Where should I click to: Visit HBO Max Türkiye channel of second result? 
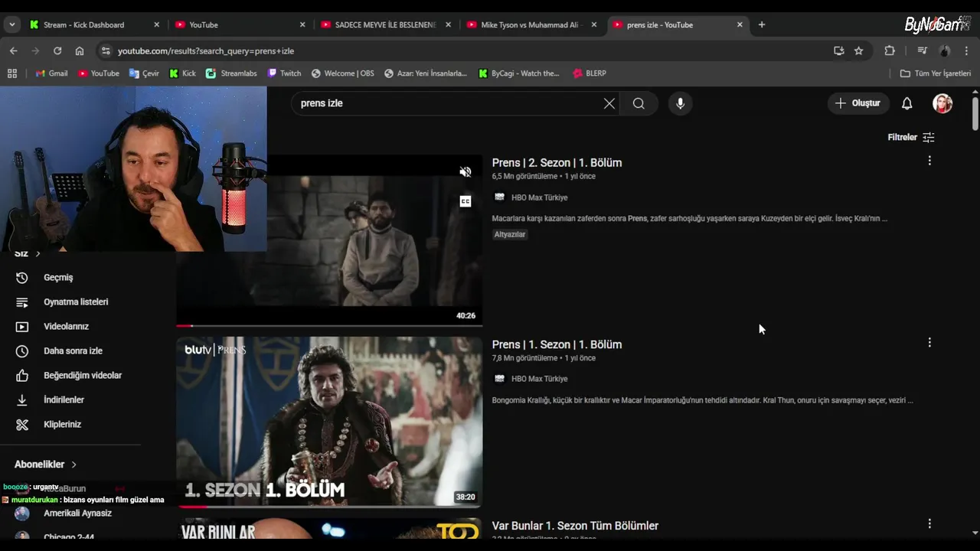click(x=539, y=379)
